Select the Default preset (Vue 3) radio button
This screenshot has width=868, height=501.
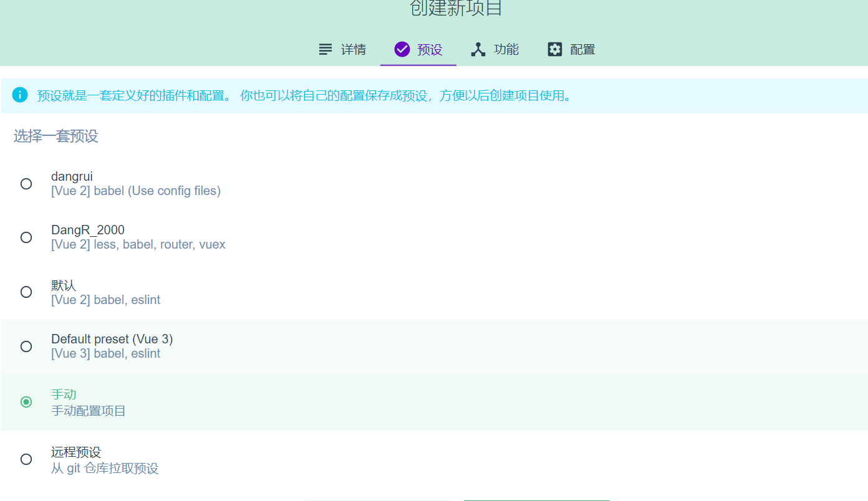click(26, 346)
